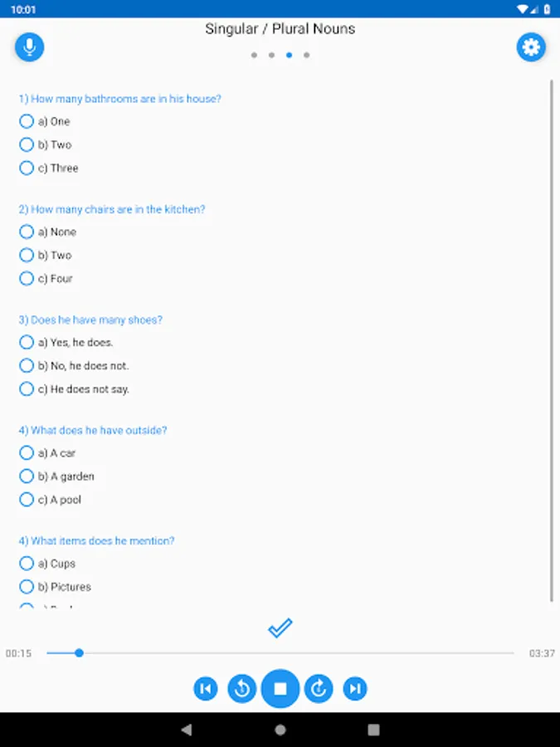Rewind audio a few seconds
This screenshot has width=560, height=747.
tap(242, 688)
